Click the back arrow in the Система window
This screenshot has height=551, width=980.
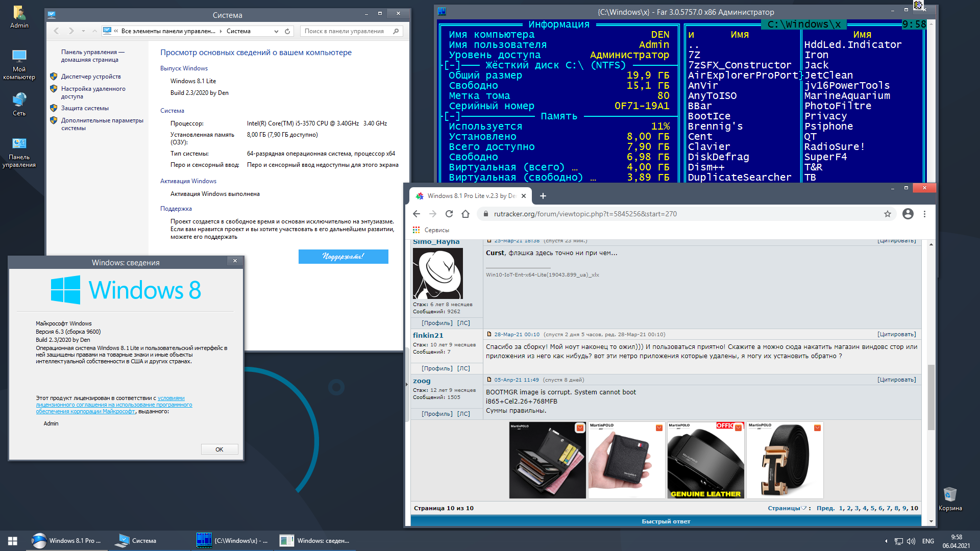(x=57, y=31)
